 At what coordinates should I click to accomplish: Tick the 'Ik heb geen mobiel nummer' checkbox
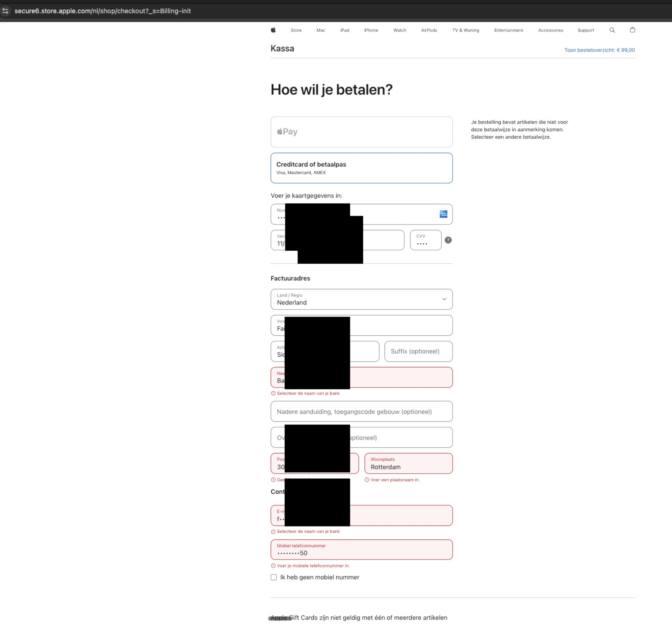[273, 578]
